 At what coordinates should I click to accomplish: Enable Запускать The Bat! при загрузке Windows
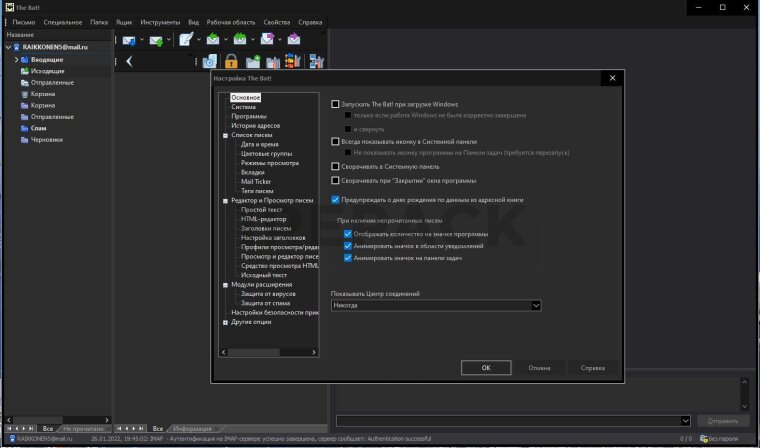point(336,104)
